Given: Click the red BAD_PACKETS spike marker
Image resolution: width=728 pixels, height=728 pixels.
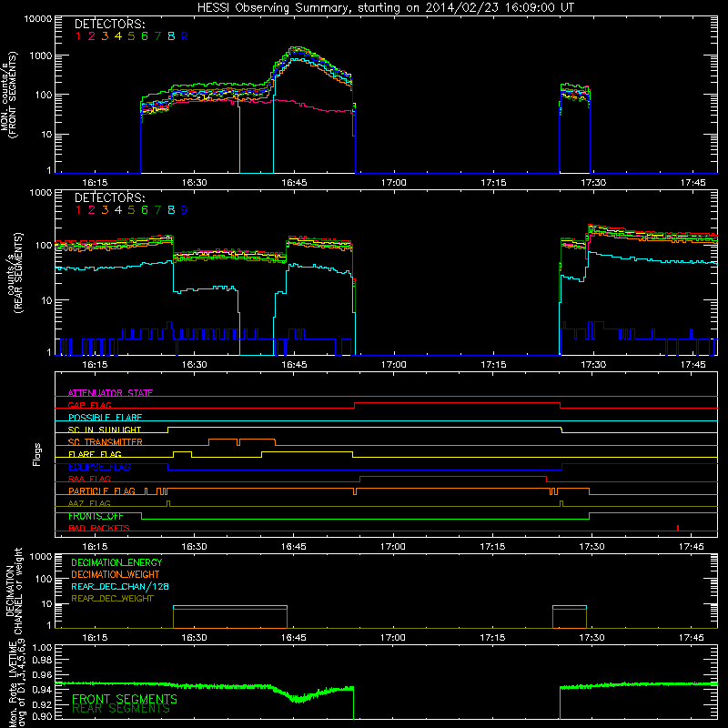Looking at the screenshot, I should point(678,528).
